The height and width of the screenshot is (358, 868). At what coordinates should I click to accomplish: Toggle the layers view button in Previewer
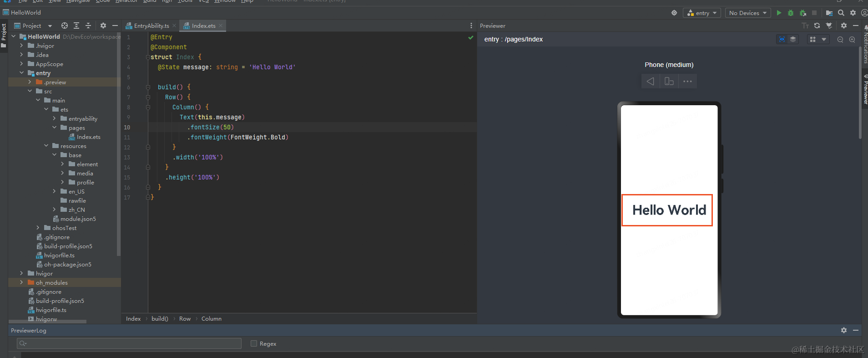793,40
